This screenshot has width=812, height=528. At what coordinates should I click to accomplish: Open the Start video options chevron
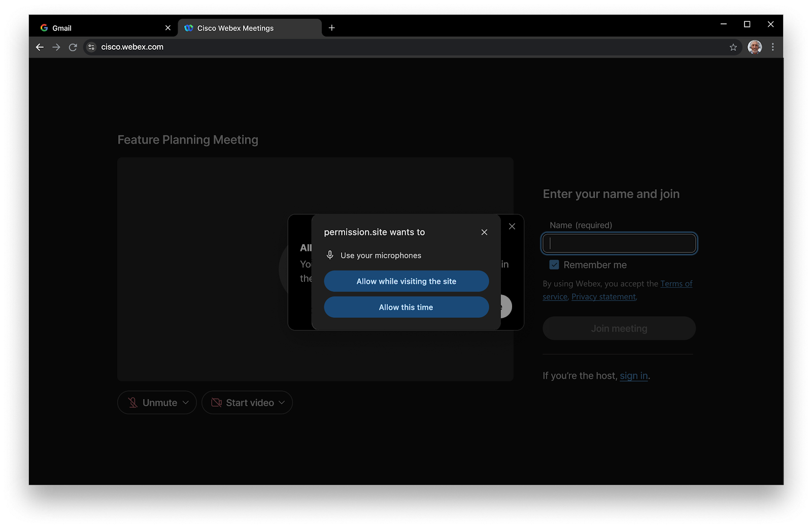pyautogui.click(x=283, y=402)
